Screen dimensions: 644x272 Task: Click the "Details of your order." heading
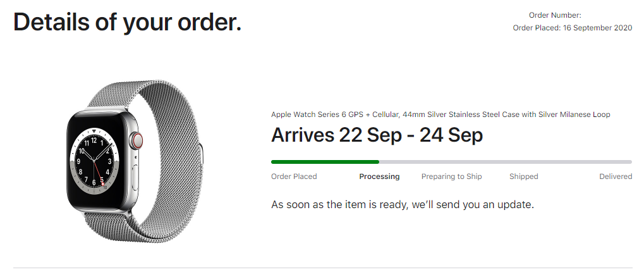click(x=127, y=23)
